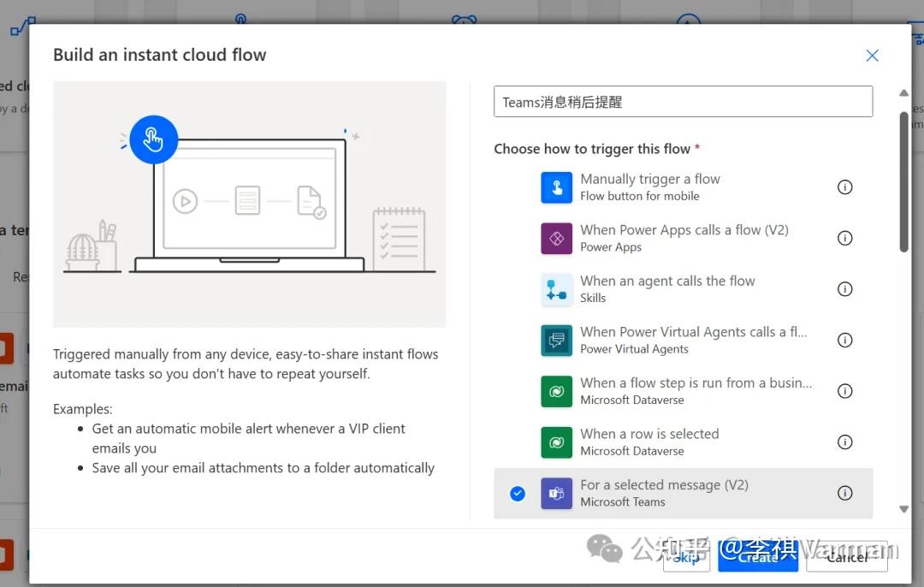This screenshot has height=587, width=924.
Task: Click the Cancel button
Action: (846, 556)
